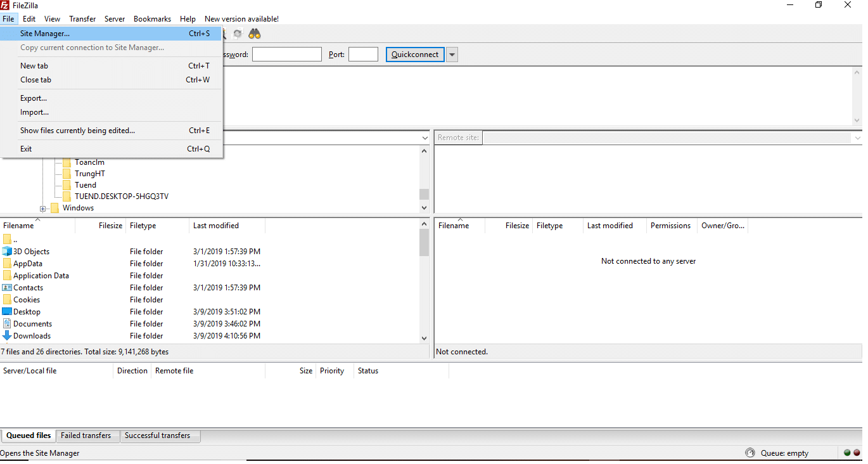The width and height of the screenshot is (868, 464).
Task: Click the Documents folder icon
Action: tap(7, 324)
